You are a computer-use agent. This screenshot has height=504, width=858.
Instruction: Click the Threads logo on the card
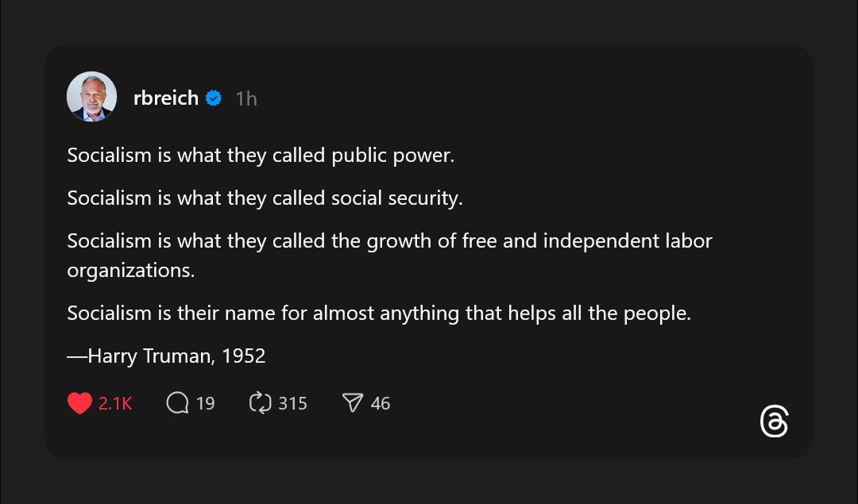pyautogui.click(x=774, y=422)
